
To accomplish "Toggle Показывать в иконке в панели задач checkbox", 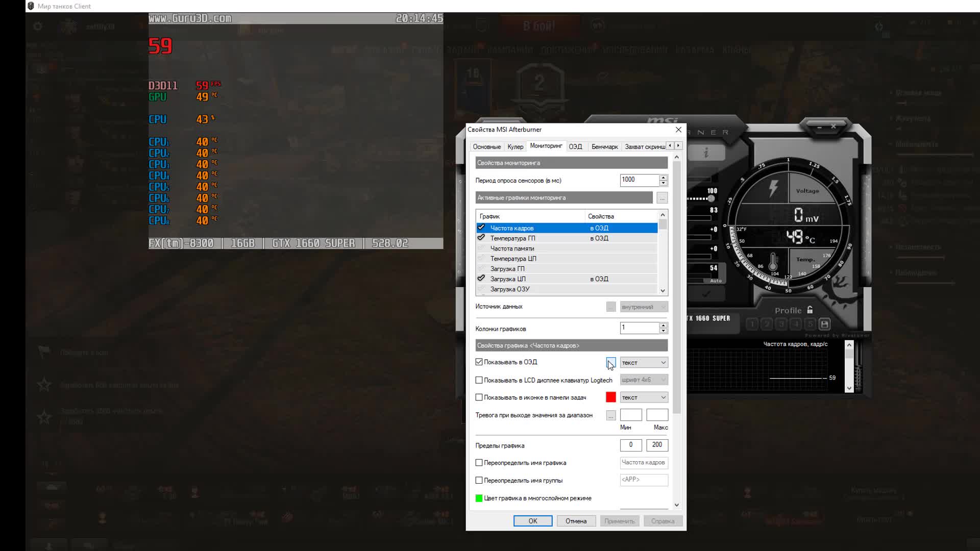I will [479, 397].
